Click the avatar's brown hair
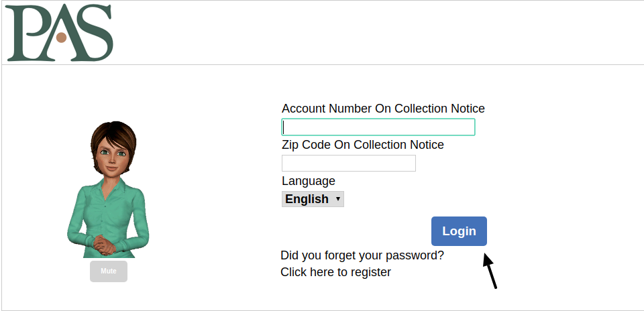The width and height of the screenshot is (644, 311). click(x=113, y=137)
